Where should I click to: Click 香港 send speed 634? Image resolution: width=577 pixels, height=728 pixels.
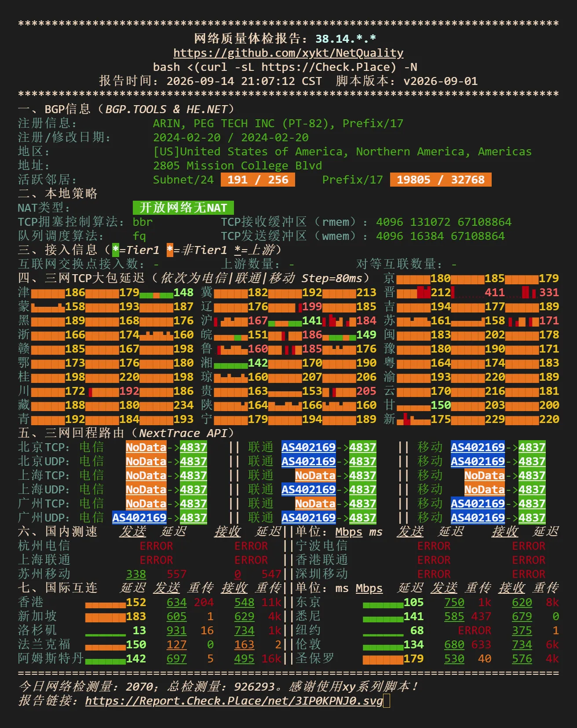177,602
